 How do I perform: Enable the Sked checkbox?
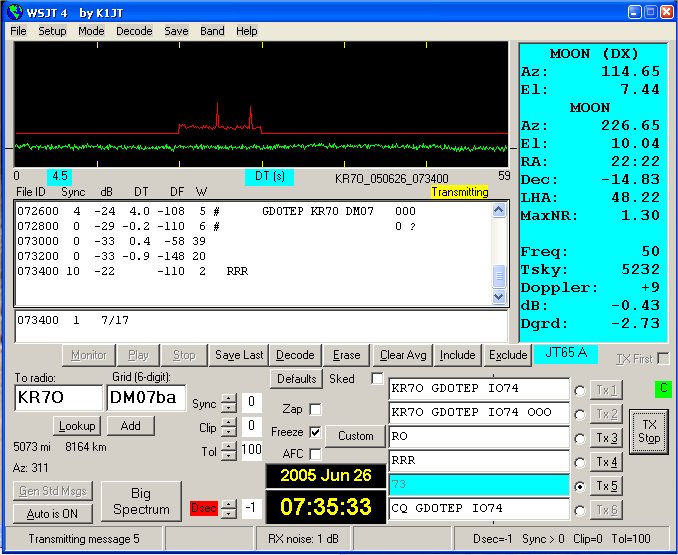point(377,379)
